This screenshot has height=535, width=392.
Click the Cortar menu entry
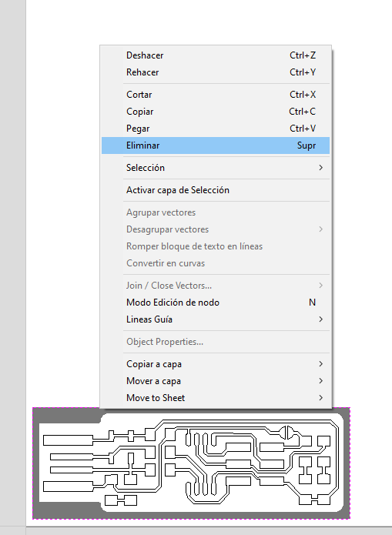point(216,95)
